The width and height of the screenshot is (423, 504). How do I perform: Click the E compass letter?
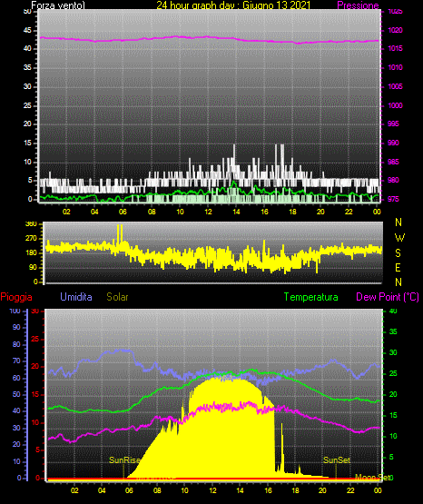(398, 267)
